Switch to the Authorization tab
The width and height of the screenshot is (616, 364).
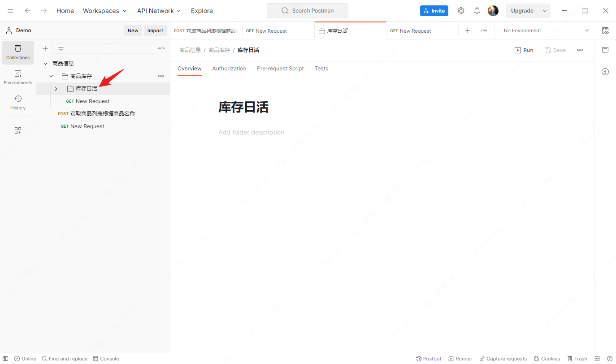tap(229, 69)
